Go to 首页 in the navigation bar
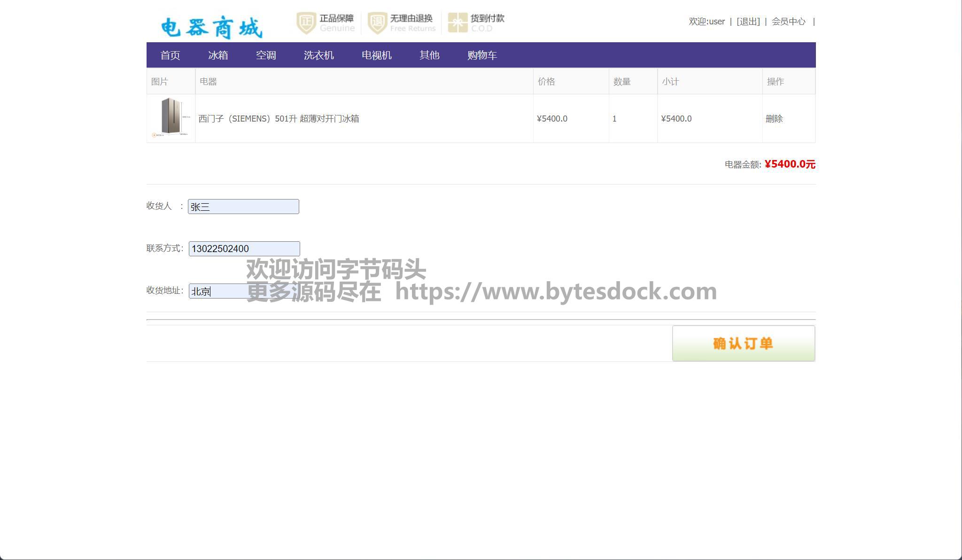This screenshot has width=962, height=560. (170, 55)
